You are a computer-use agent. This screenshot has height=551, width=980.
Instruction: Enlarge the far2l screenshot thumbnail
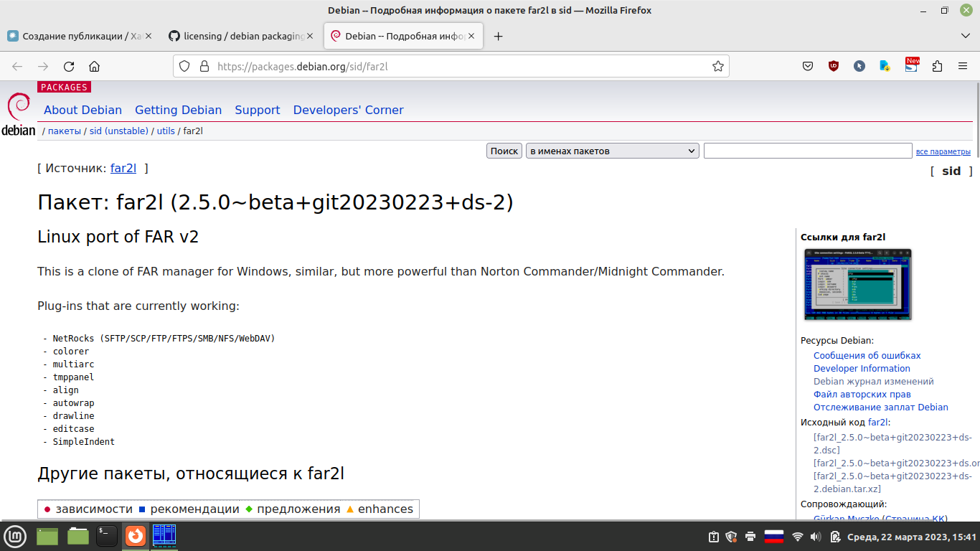pos(857,284)
